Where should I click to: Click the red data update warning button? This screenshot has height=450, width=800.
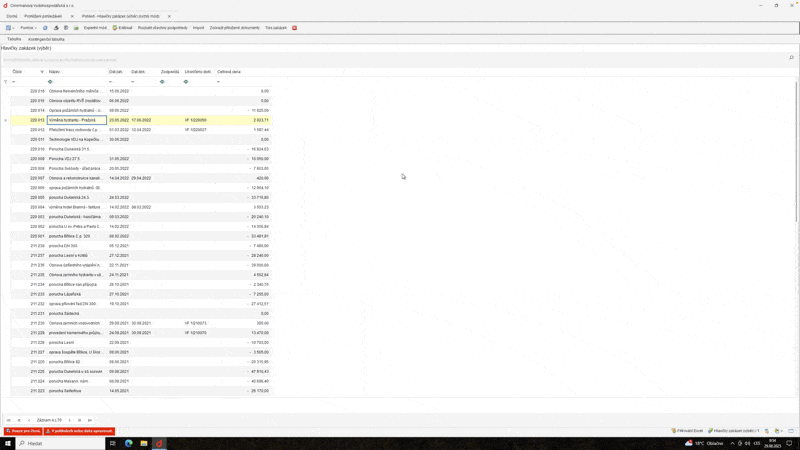click(x=79, y=431)
